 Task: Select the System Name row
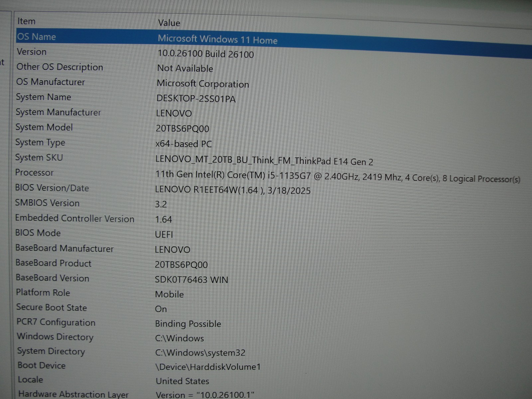[x=44, y=97]
